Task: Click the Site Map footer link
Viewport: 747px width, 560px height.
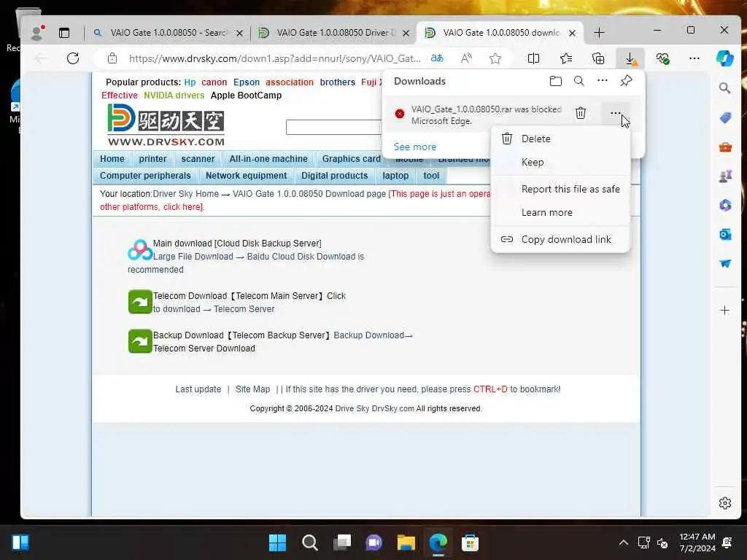Action: (x=252, y=389)
